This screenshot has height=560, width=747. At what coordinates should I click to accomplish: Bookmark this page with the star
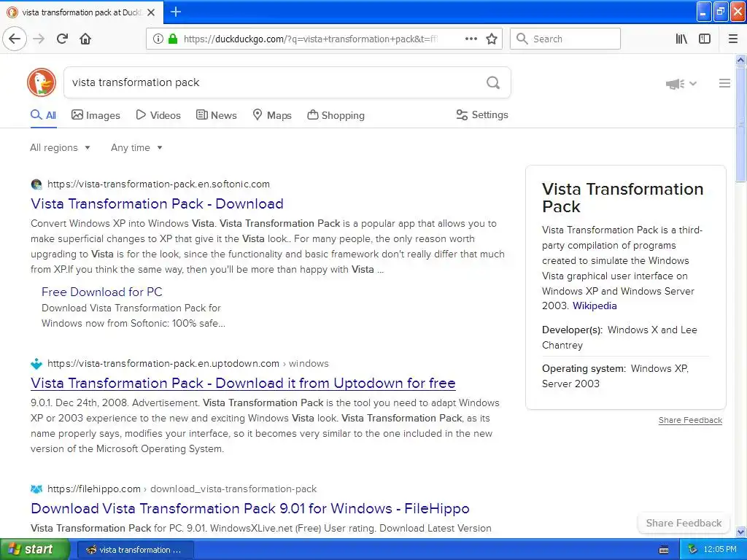(492, 39)
